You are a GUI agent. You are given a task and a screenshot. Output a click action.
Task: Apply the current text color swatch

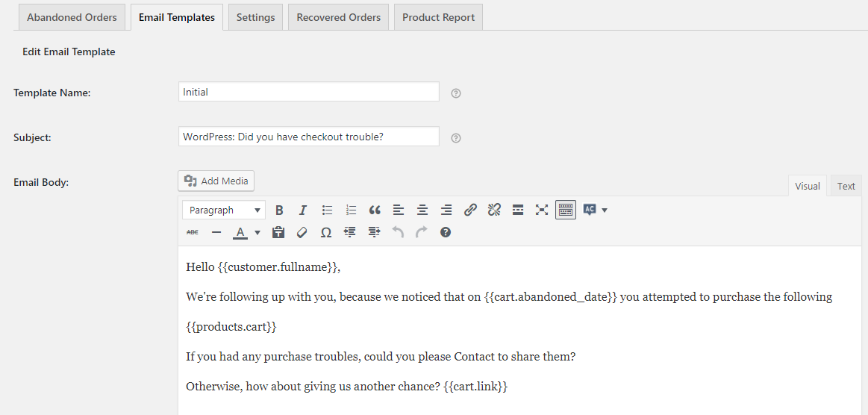[240, 233]
